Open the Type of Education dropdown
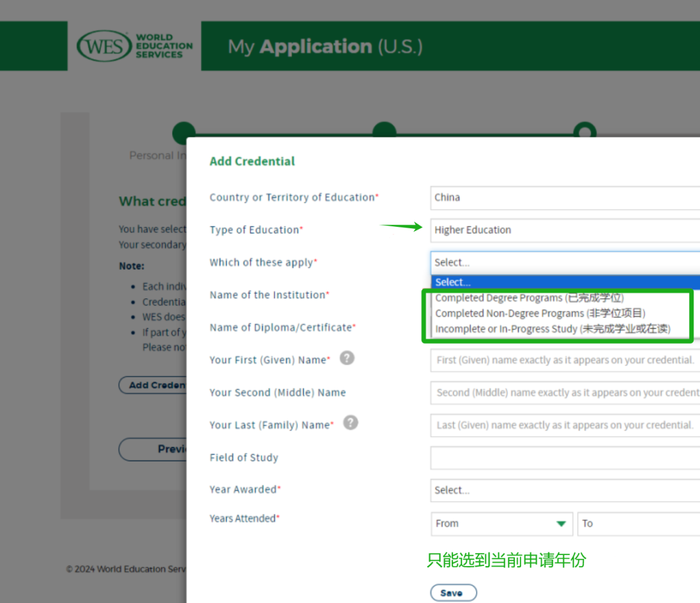This screenshot has height=603, width=700. 564,230
